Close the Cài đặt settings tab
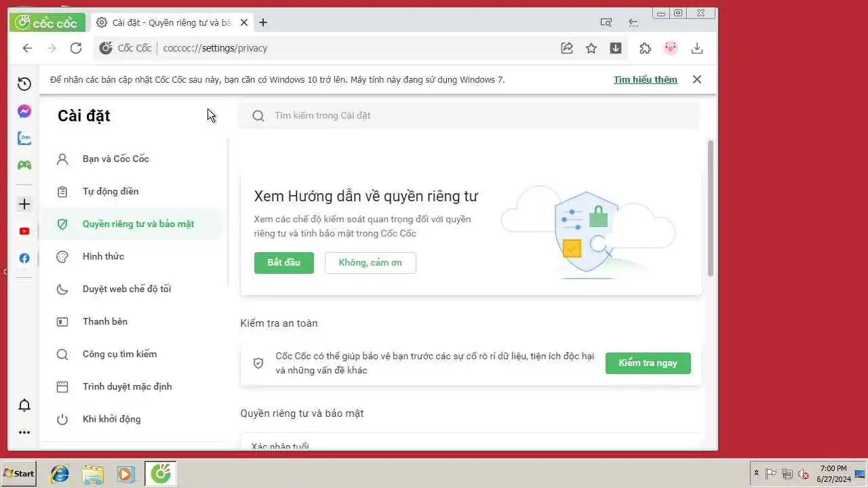This screenshot has width=868, height=488. point(245,22)
